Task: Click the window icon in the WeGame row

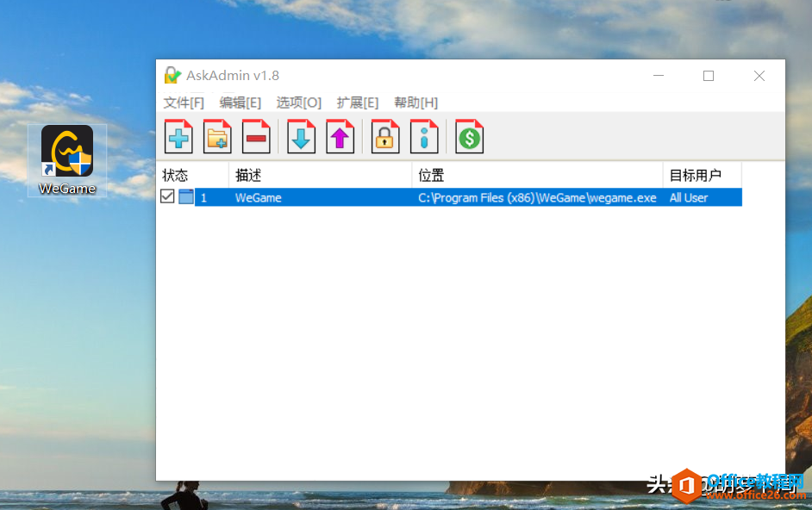Action: coord(186,196)
